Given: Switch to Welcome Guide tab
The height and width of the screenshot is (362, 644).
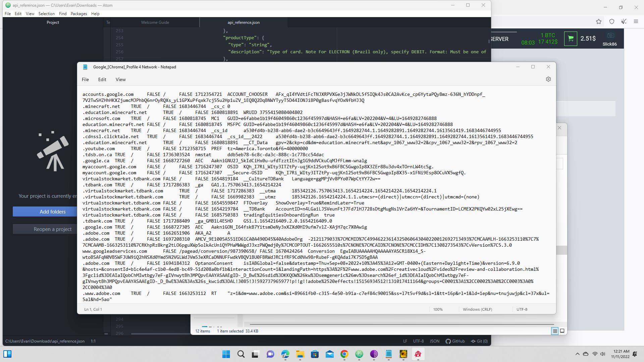Looking at the screenshot, I should coord(155,22).
